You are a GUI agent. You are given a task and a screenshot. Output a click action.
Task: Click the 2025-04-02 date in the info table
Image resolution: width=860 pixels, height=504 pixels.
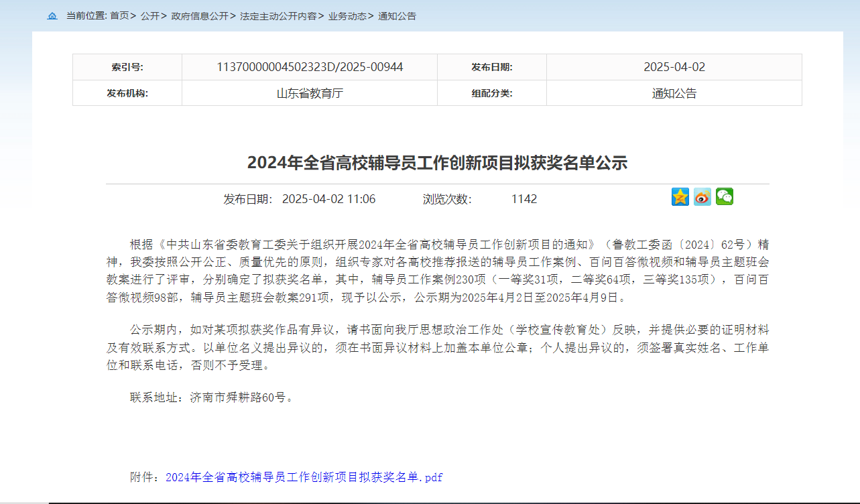tap(674, 67)
